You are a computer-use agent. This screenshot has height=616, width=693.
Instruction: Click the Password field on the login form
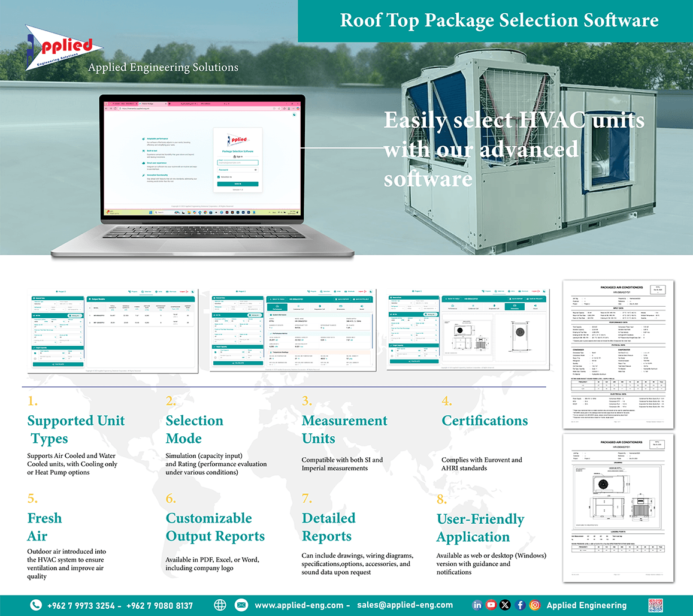tap(238, 170)
